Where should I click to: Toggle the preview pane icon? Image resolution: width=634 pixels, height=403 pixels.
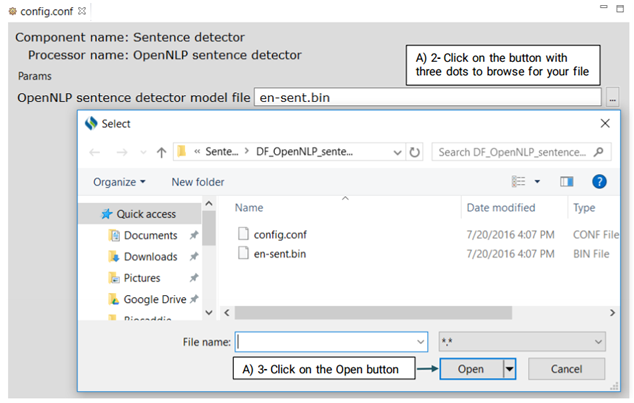[566, 181]
